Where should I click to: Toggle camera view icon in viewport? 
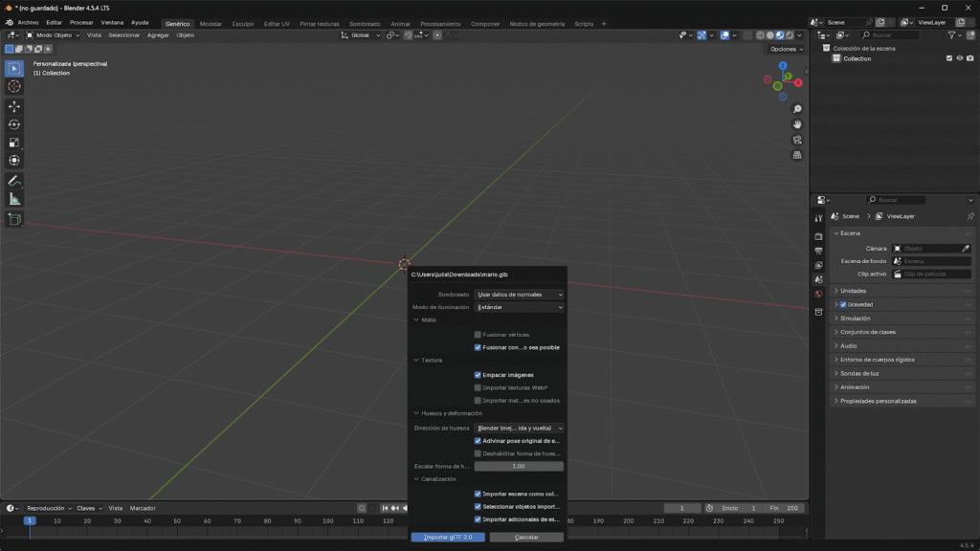797,140
